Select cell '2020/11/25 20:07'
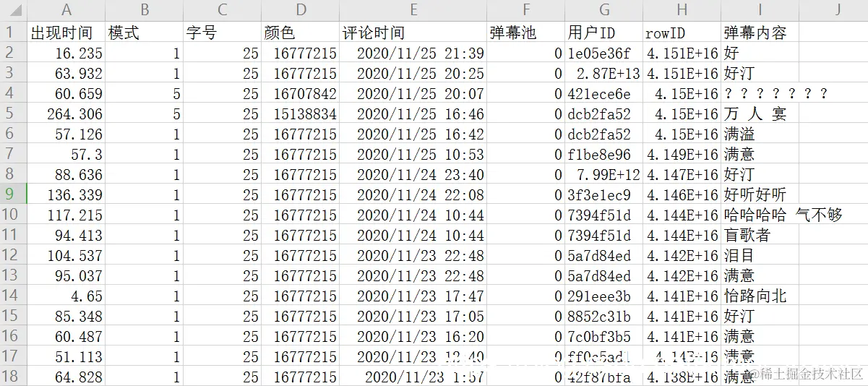The width and height of the screenshot is (868, 386). click(x=413, y=93)
